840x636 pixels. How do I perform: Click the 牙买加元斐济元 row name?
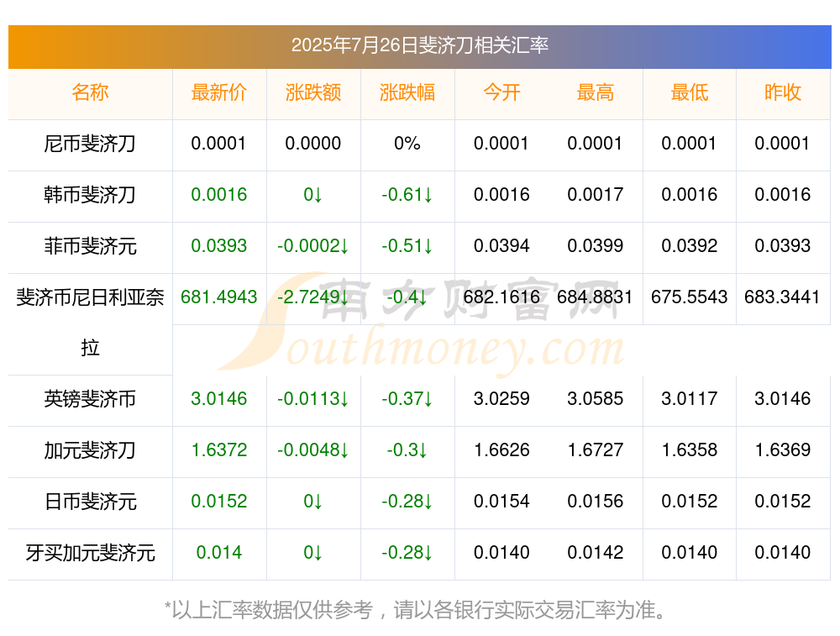pos(90,553)
